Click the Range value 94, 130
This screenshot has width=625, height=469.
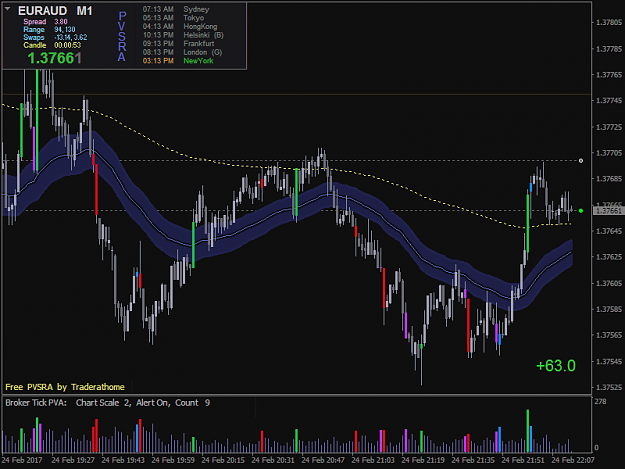tap(65, 29)
